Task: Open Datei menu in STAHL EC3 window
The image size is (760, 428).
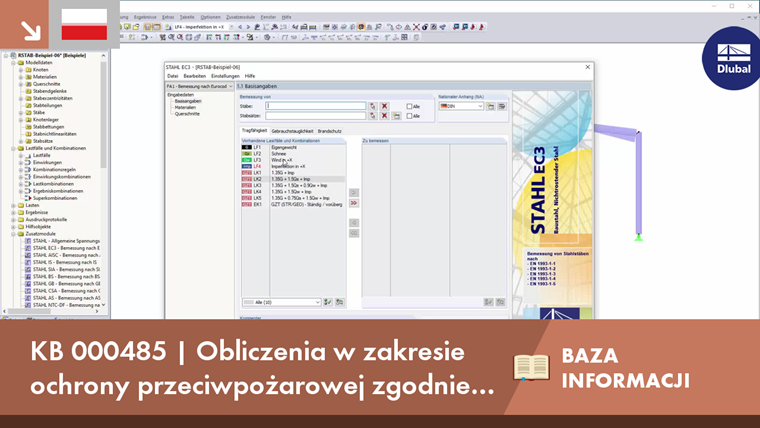Action: coord(173,76)
